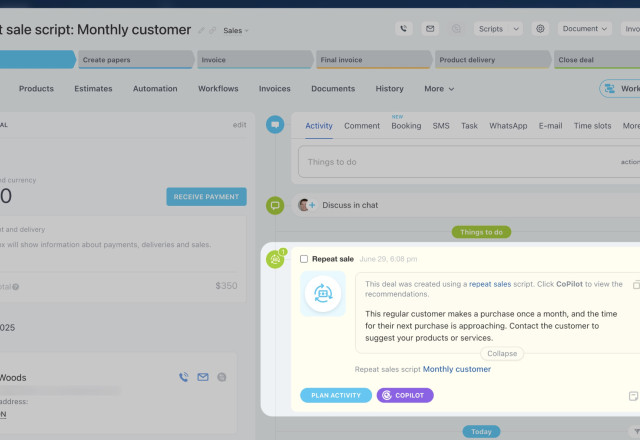Email contact Woods via envelope icon
Viewport: 640px width, 440px height.
point(203,377)
